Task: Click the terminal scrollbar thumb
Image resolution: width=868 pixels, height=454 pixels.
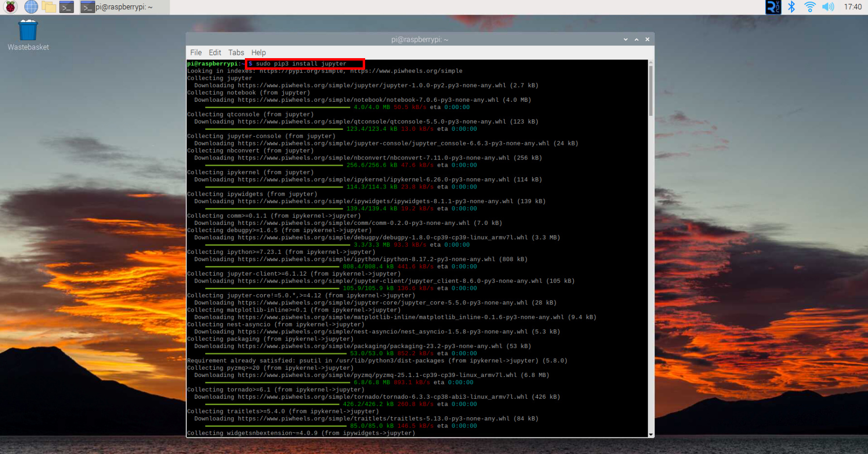Action: tap(651, 90)
